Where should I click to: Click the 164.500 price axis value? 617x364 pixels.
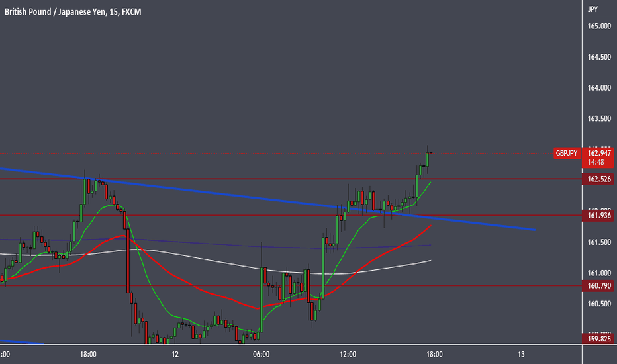pos(599,57)
